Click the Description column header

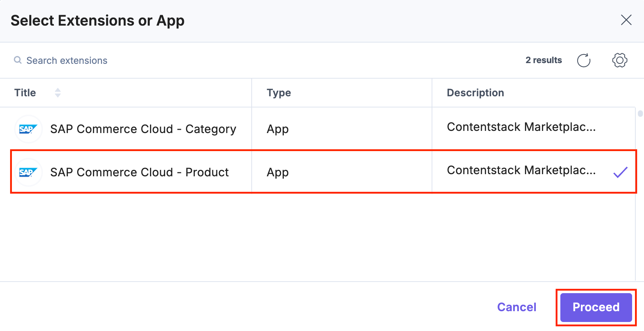475,93
